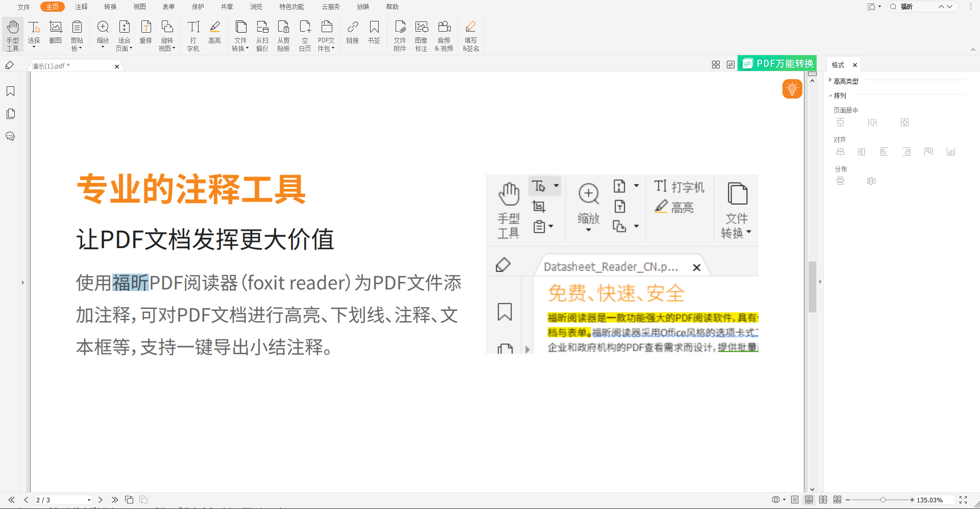Viewport: 980px width, 509px height.
Task: Add a 文件附件 file attachment
Action: (x=400, y=34)
